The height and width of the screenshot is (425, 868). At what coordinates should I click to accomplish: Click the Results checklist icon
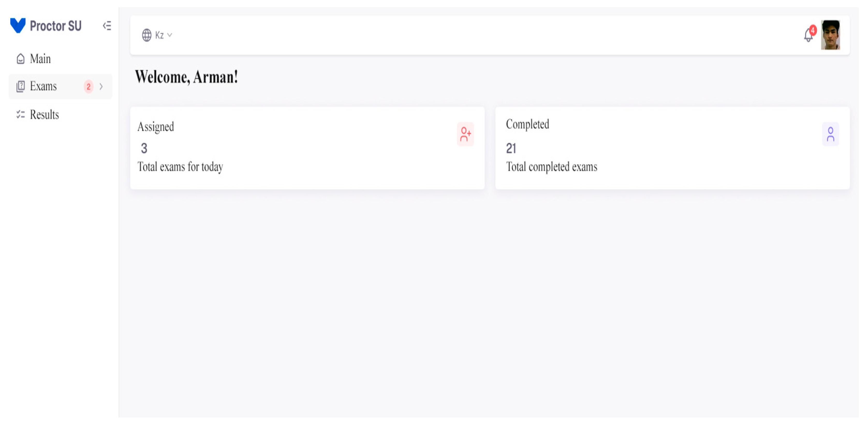(x=20, y=115)
